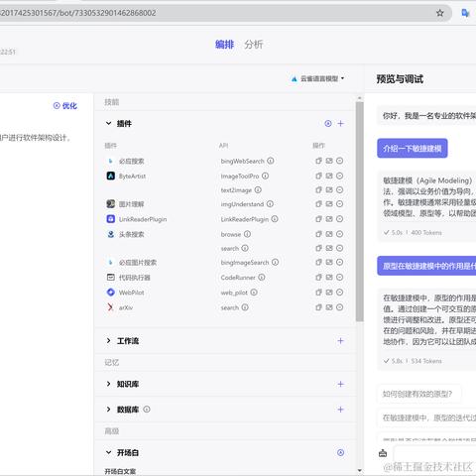The image size is (476, 476).
Task: Click the 5.0s 400 Tokens status
Action: [x=413, y=233]
